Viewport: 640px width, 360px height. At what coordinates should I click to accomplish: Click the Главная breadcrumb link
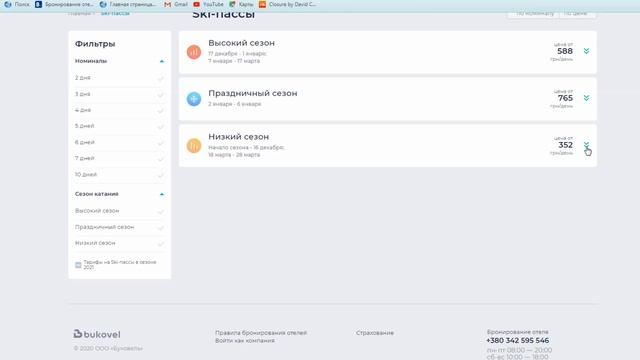click(80, 13)
